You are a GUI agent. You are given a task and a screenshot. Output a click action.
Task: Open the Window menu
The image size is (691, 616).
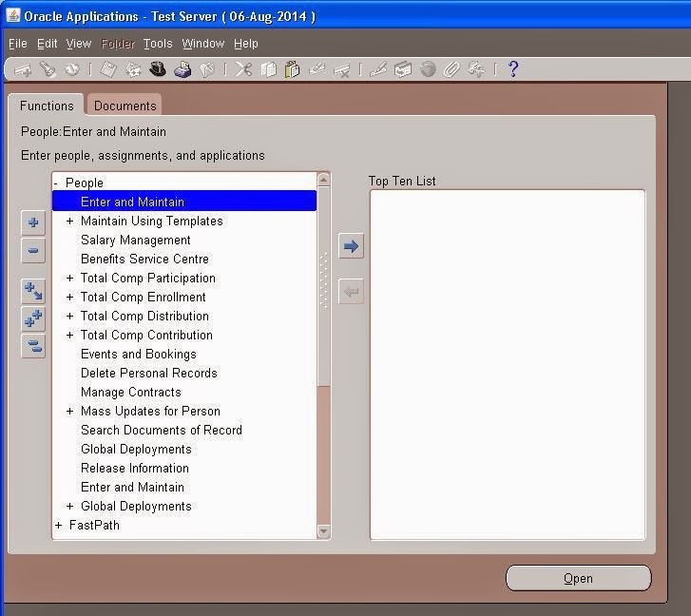[203, 44]
